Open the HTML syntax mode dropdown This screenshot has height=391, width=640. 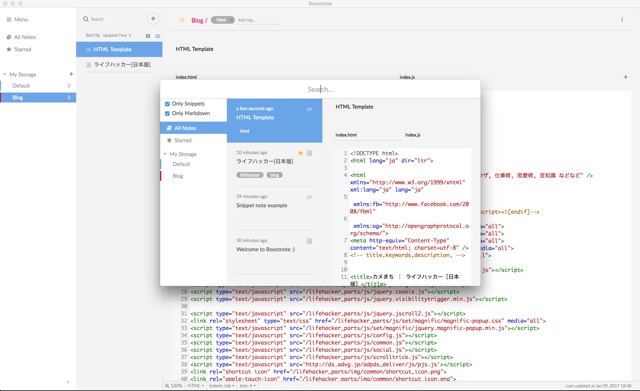196,386
